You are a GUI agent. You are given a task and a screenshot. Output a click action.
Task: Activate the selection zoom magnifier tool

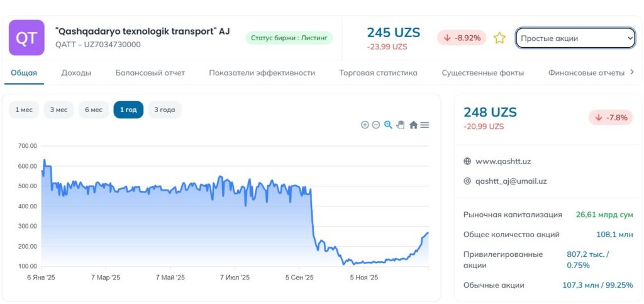tap(388, 125)
